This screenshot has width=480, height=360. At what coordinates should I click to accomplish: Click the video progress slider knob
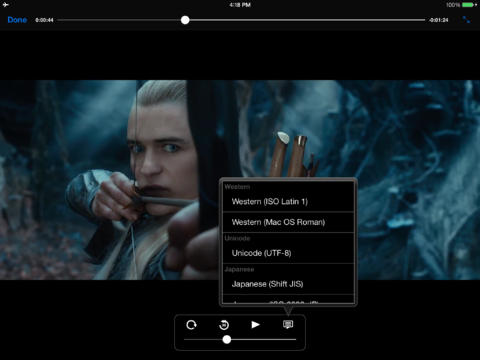[185, 20]
